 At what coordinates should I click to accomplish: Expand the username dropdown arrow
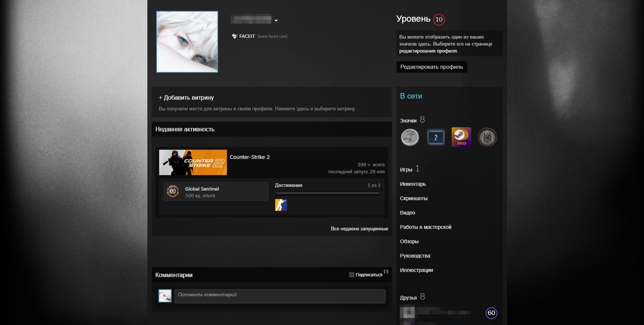pos(276,21)
